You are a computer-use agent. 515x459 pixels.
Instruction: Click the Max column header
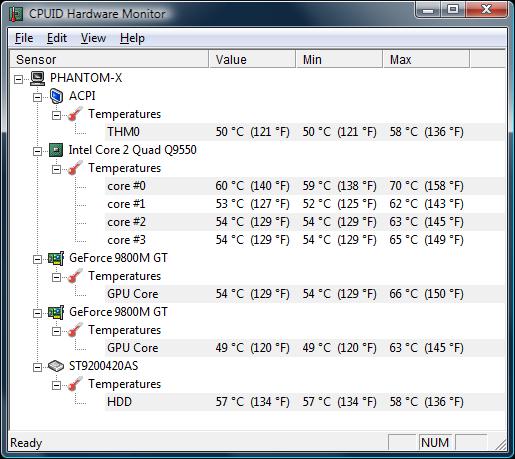pos(426,59)
